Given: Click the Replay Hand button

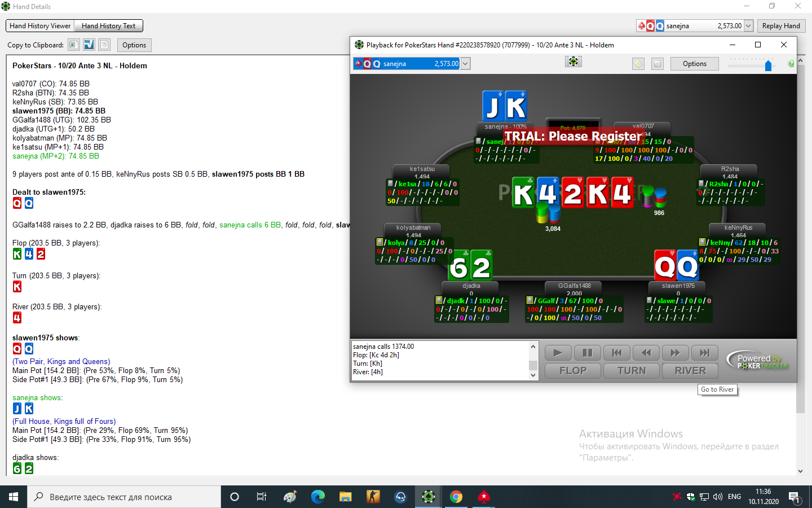Looking at the screenshot, I should (781, 26).
